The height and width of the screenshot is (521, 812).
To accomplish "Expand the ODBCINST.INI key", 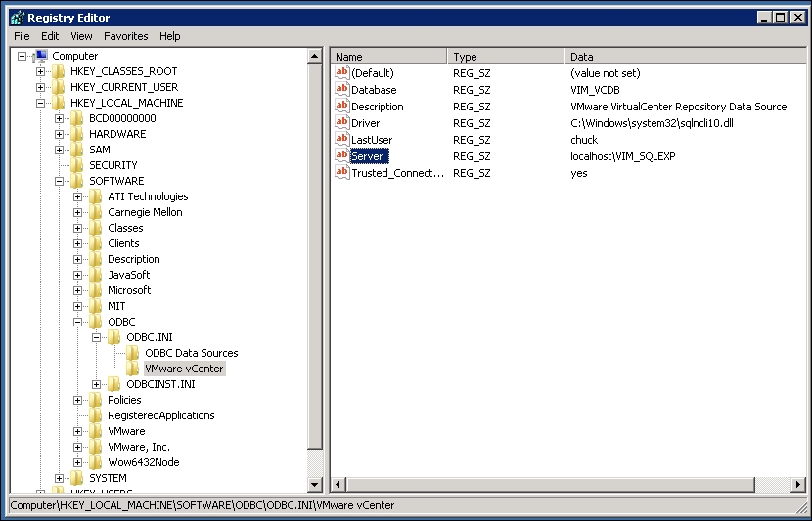I will tap(96, 384).
